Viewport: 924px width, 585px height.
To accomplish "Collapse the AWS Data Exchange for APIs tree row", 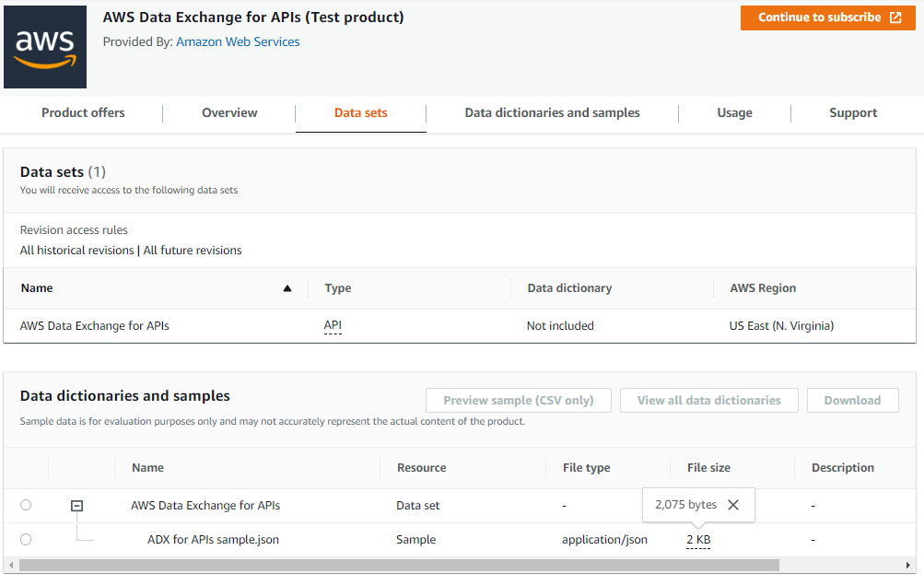I will point(77,506).
